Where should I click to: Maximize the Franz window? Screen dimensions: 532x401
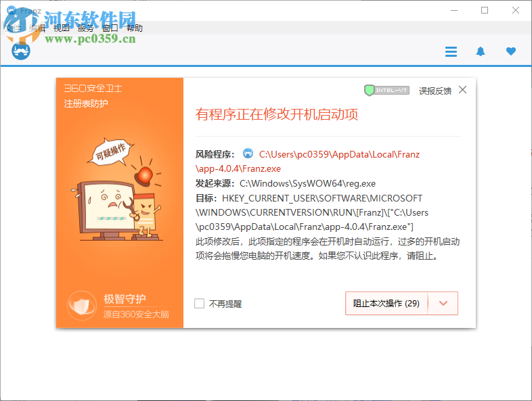point(485,10)
